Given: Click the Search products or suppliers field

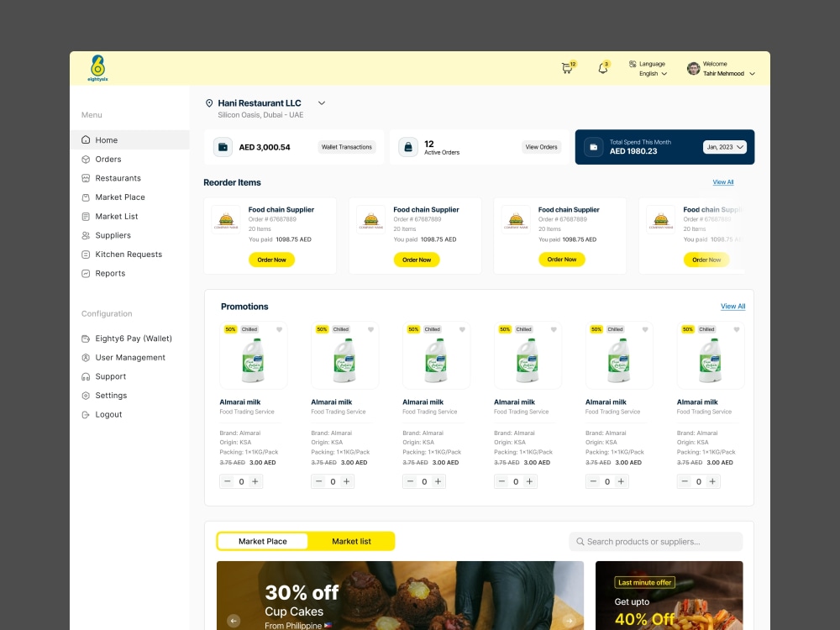Looking at the screenshot, I should [x=656, y=542].
